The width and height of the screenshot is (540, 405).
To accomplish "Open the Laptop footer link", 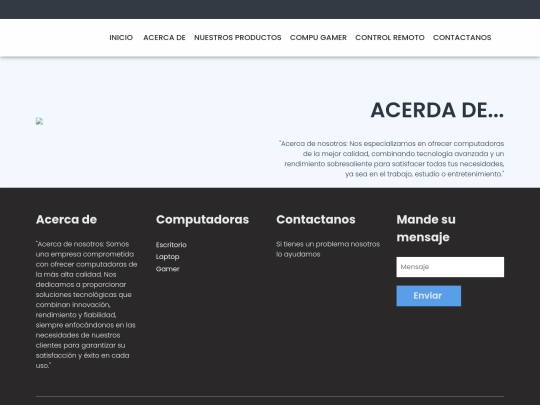I will click(167, 257).
